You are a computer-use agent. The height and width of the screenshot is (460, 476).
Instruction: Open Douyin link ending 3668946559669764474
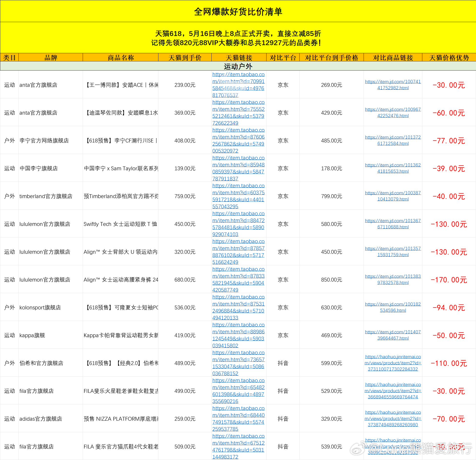[393, 391]
